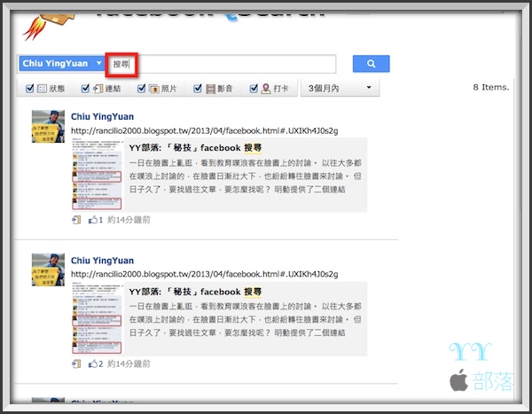Click the blue magnifier search button

372,64
